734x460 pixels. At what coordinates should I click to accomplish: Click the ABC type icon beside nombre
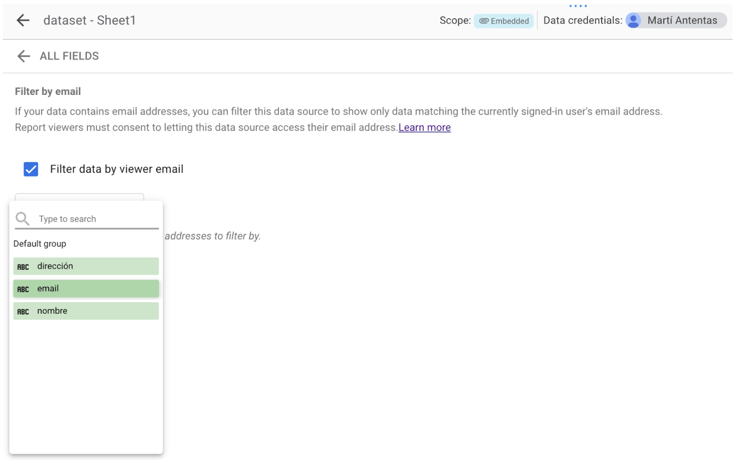click(23, 312)
